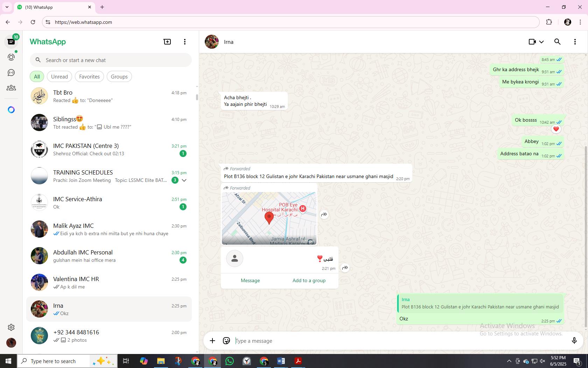This screenshot has height=368, width=588.
Task: Forward the location map message
Action: pos(324,214)
